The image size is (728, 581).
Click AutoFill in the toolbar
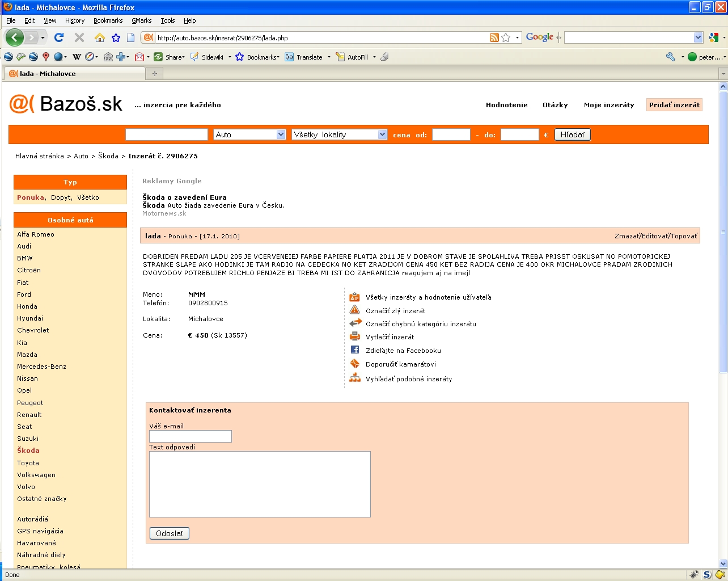[352, 57]
